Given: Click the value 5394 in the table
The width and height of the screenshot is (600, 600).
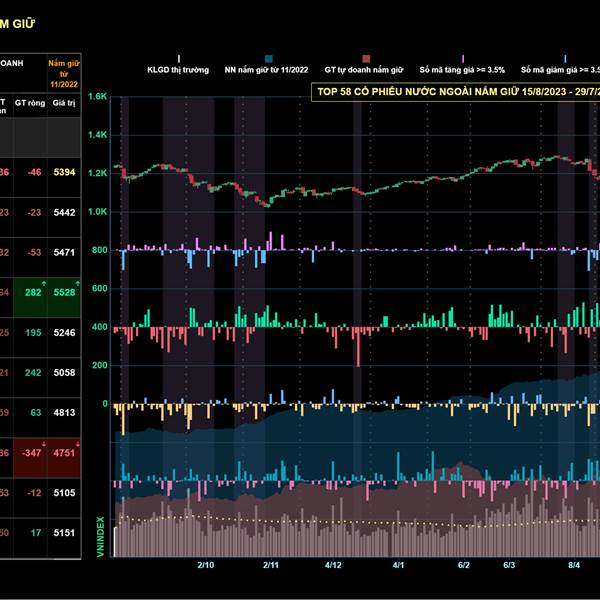Looking at the screenshot, I should coord(64,172).
